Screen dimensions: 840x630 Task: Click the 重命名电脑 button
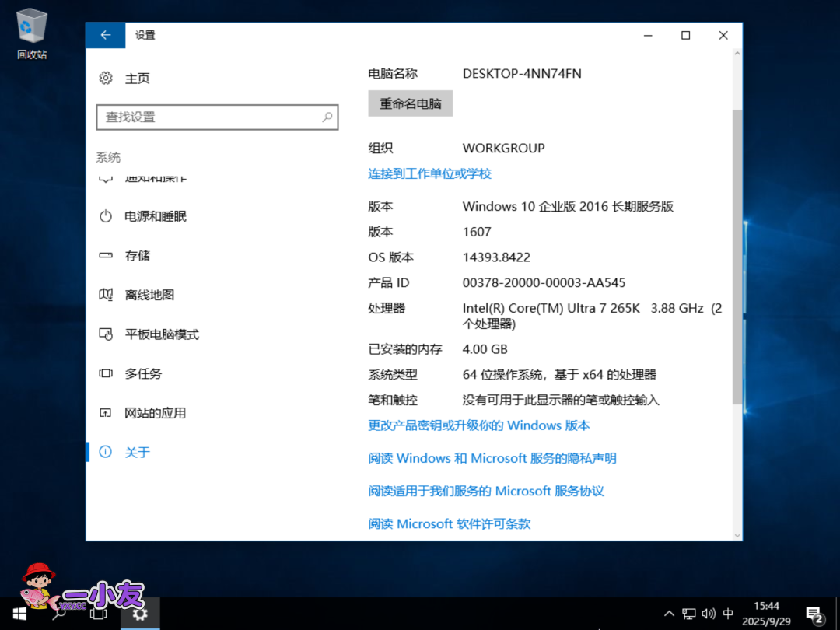410,103
